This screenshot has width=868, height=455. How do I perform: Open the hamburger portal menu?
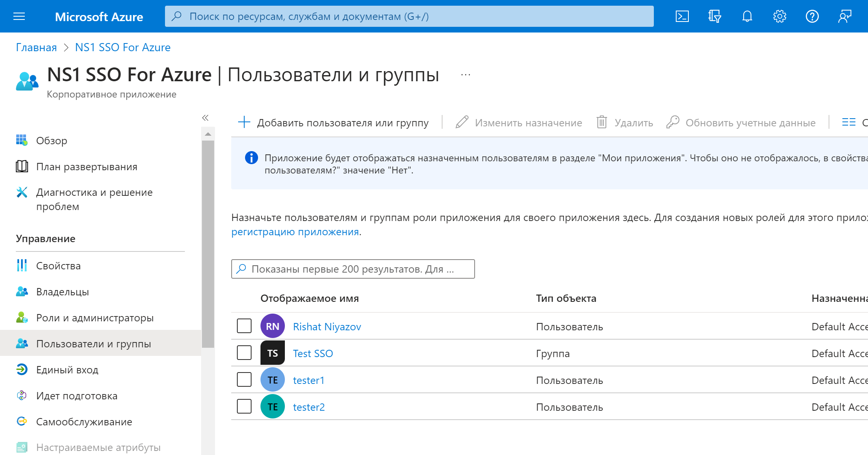point(19,16)
